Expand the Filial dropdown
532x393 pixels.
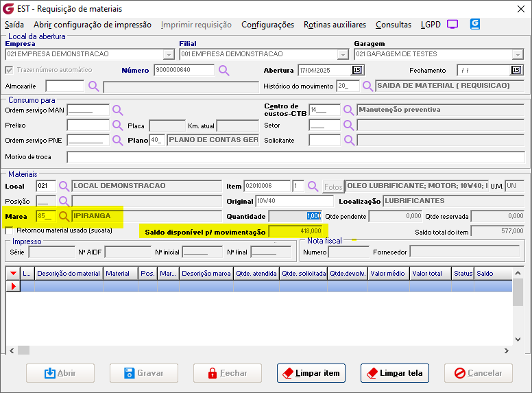coord(343,54)
